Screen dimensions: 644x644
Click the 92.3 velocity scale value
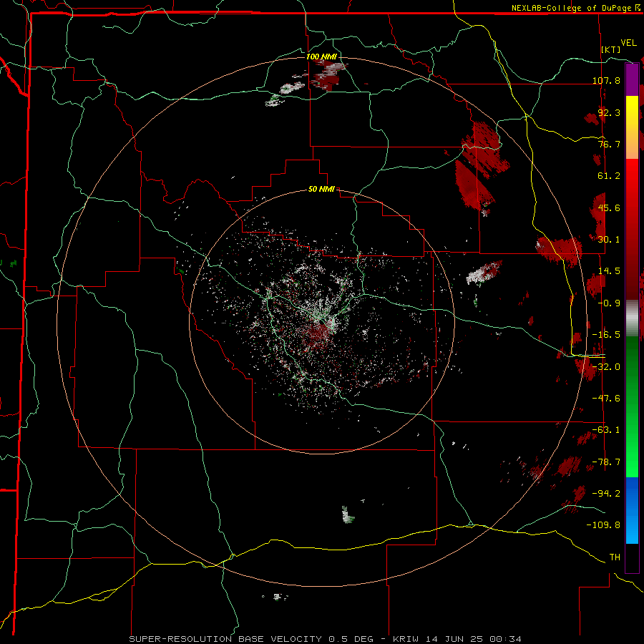(609, 112)
